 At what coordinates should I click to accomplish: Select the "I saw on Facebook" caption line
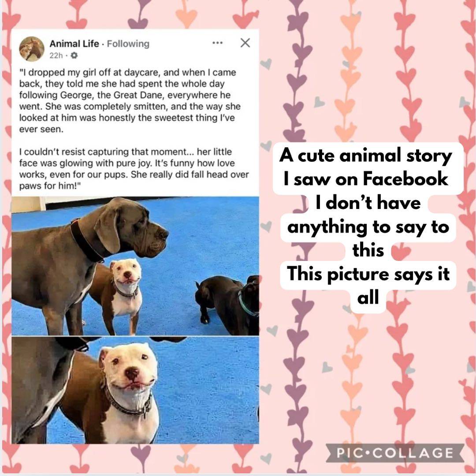coord(366,179)
